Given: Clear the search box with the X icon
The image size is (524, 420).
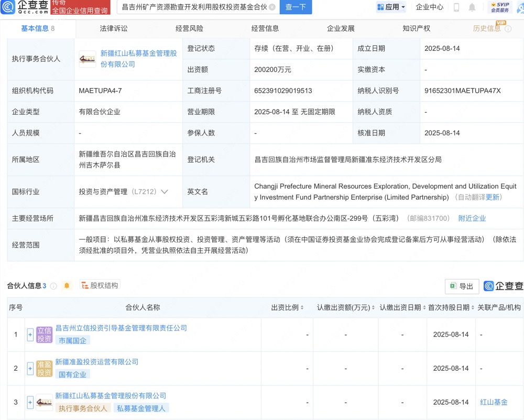Looking at the screenshot, I should pos(272,7).
